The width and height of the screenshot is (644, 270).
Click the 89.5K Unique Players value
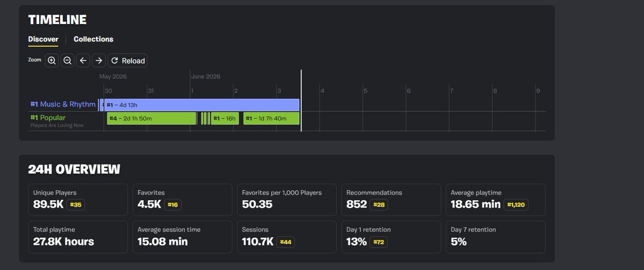[48, 204]
